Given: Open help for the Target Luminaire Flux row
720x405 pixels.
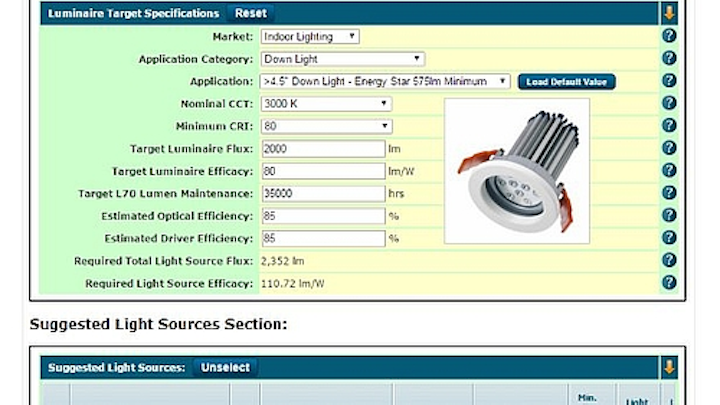Looking at the screenshot, I should tap(669, 148).
